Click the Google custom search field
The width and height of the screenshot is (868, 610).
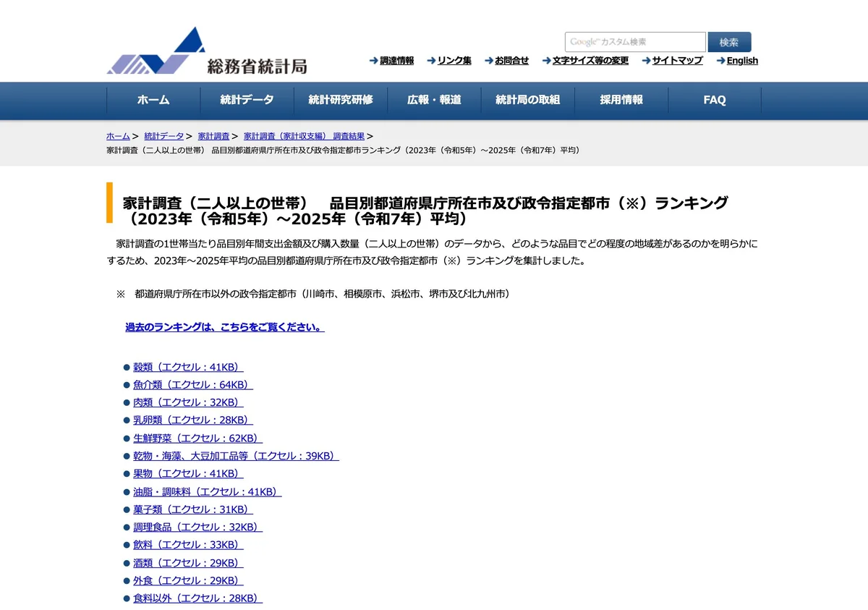coord(635,42)
